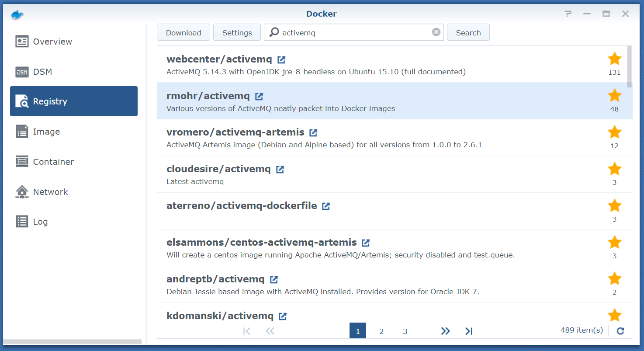Open webcenter/activemq external link icon
Image resolution: width=644 pixels, height=351 pixels.
[281, 59]
